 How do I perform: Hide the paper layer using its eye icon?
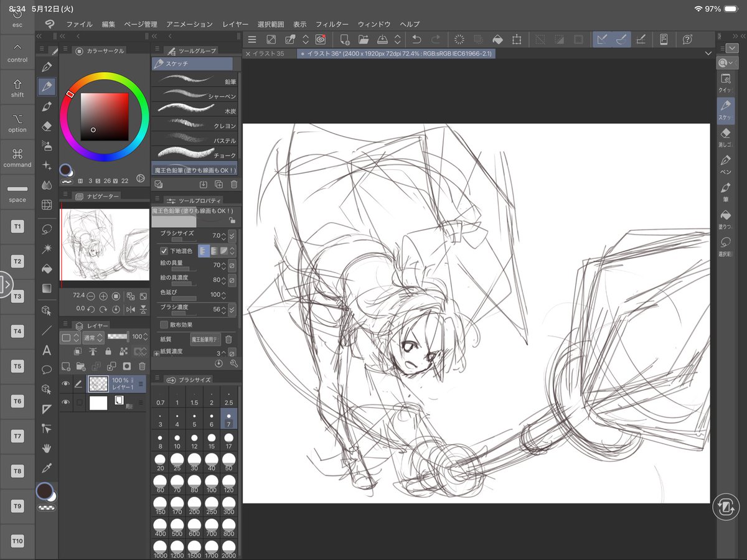pos(65,403)
